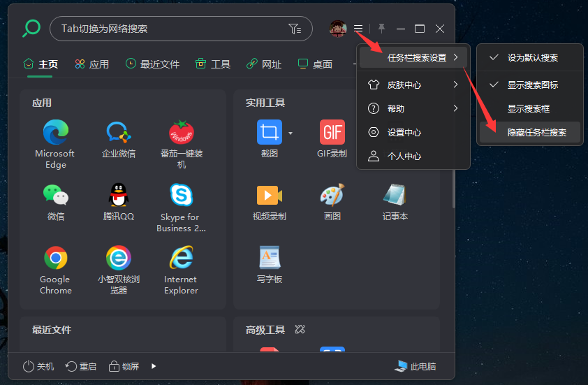Image resolution: width=588 pixels, height=385 pixels.
Task: Launch 小智双核浏览器 browser
Action: tap(119, 258)
